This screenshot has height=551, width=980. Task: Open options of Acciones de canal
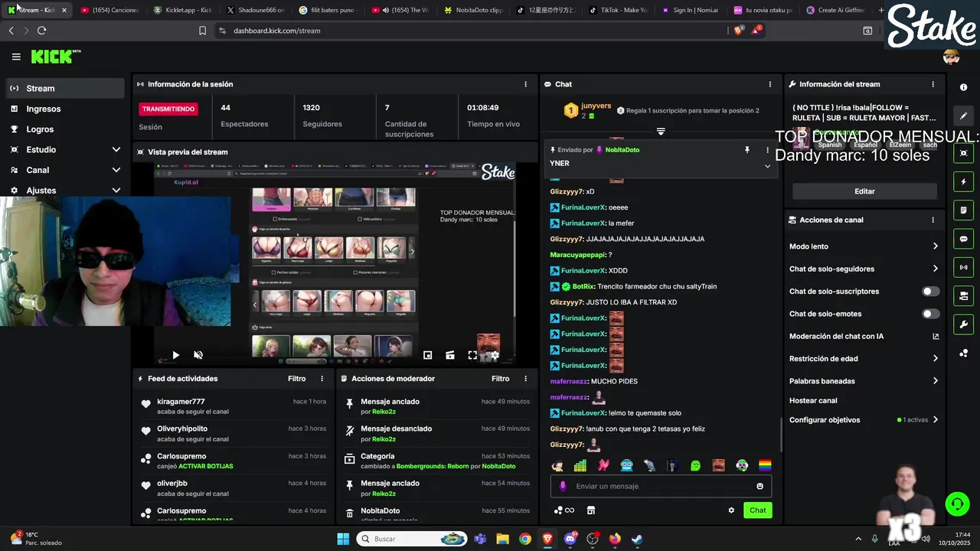[x=933, y=220]
